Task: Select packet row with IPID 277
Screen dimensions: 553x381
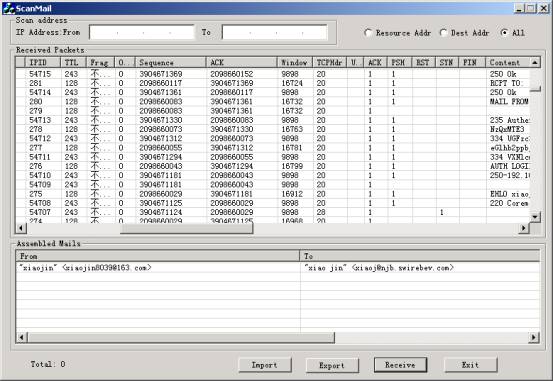Action: (273, 147)
